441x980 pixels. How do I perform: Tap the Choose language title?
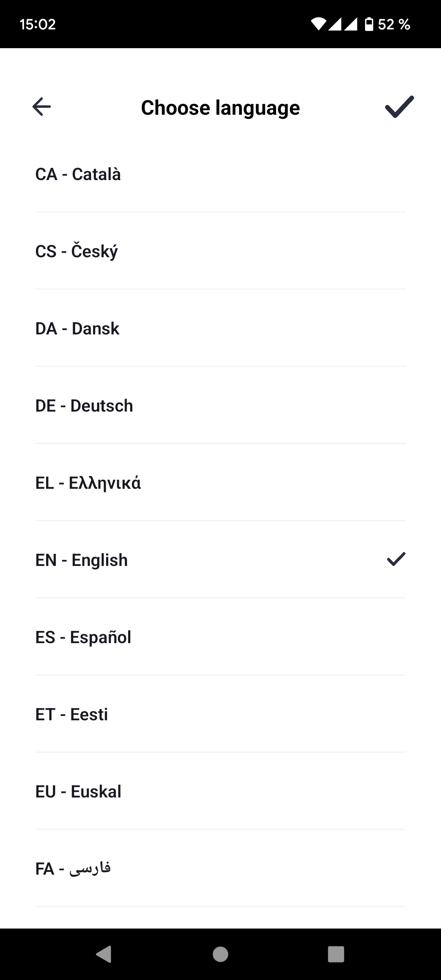[220, 108]
